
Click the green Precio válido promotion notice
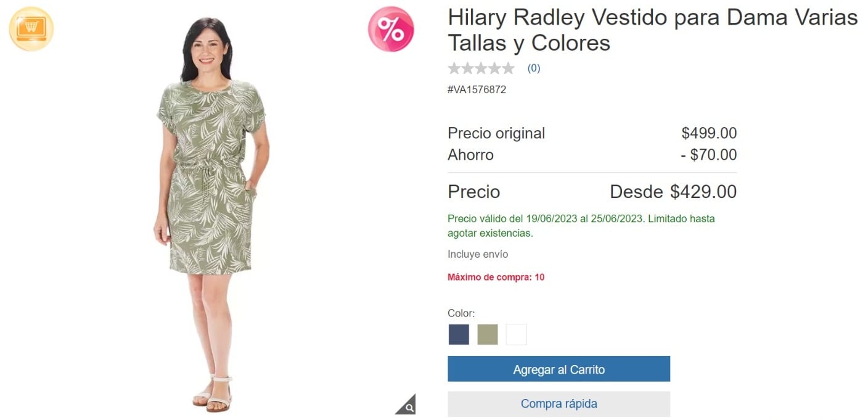(581, 226)
